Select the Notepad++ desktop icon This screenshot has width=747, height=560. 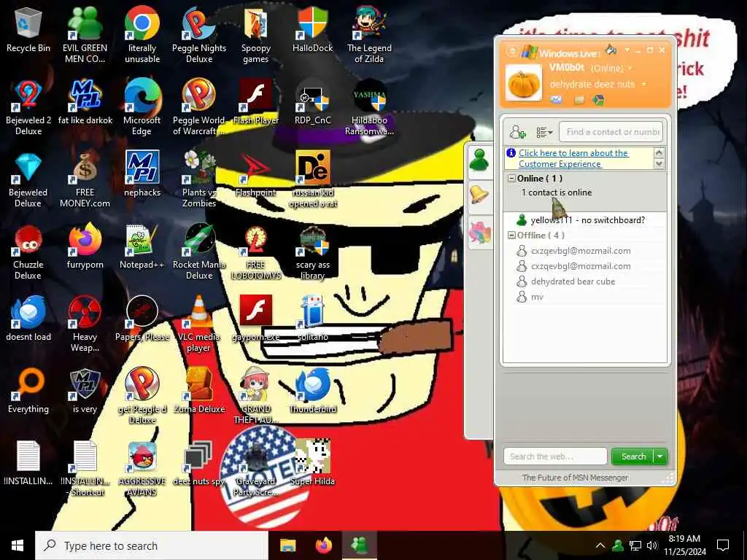142,248
